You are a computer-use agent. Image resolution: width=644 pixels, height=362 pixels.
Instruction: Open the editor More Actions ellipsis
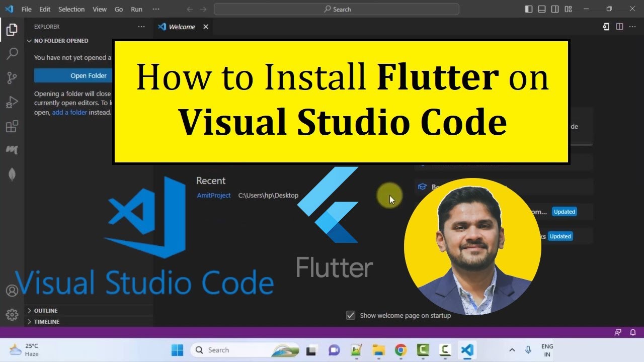pos(633,27)
